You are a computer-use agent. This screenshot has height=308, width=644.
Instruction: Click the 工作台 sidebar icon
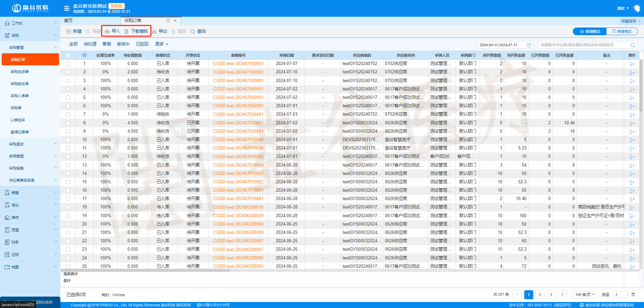tap(7, 23)
